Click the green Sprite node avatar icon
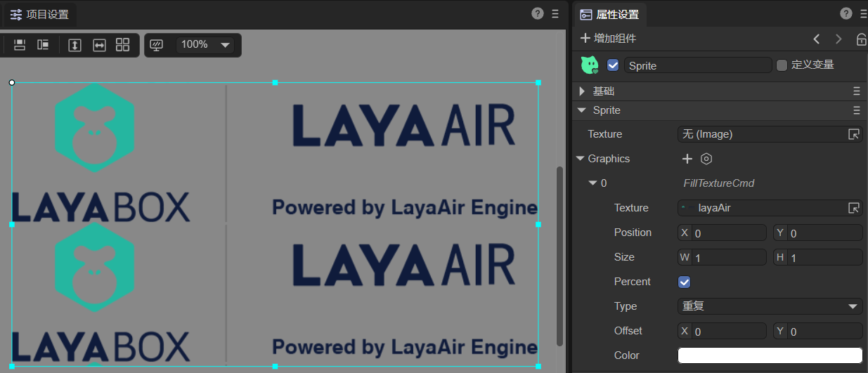The height and width of the screenshot is (373, 868). 590,65
